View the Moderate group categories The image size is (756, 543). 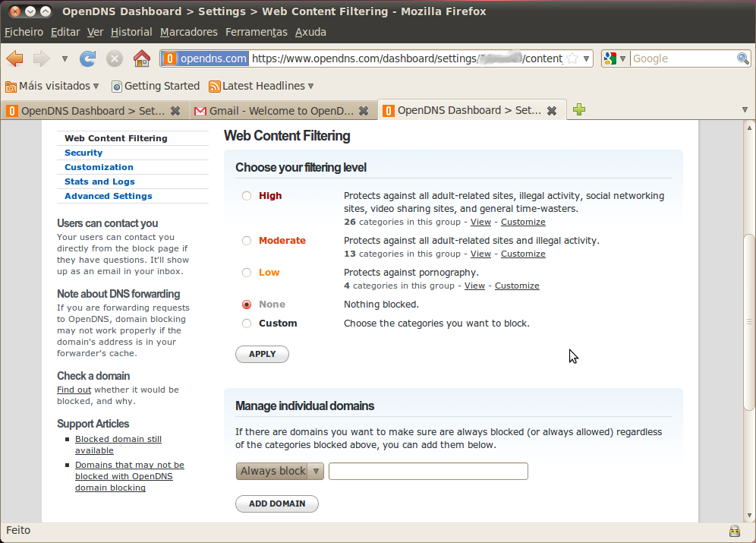480,254
